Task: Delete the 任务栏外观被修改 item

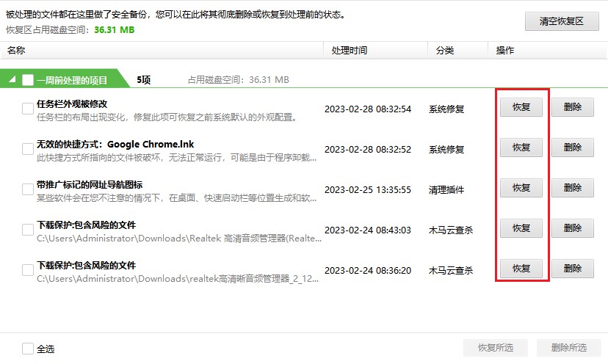Action: tap(573, 107)
